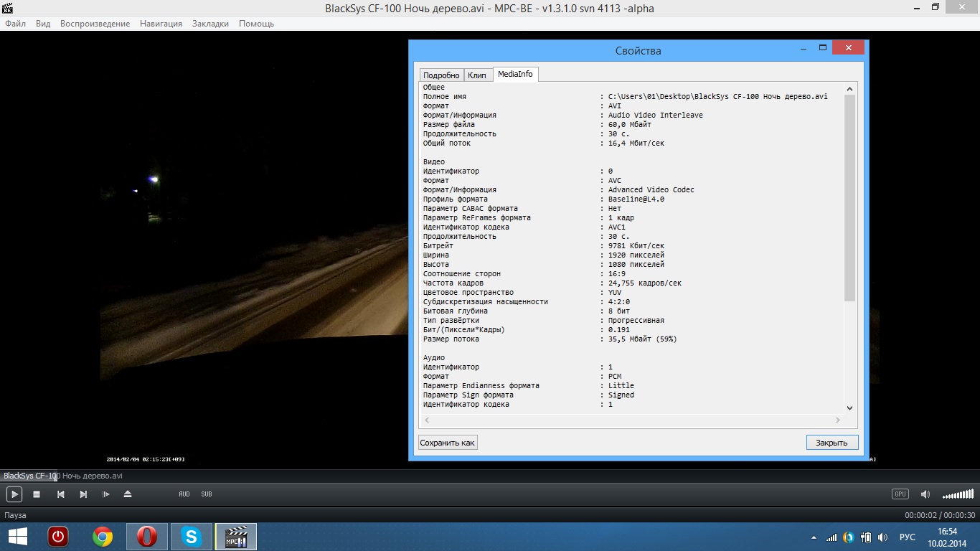Mute the player sound via speaker icon

point(925,494)
